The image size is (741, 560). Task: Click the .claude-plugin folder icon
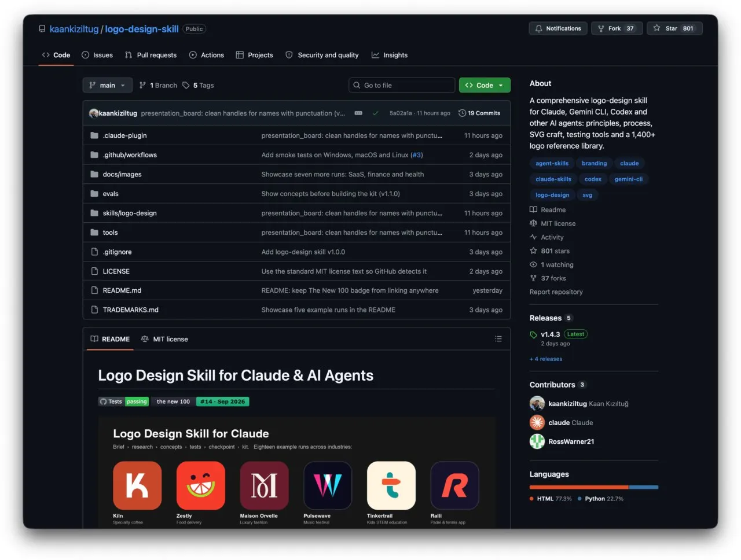(x=94, y=135)
